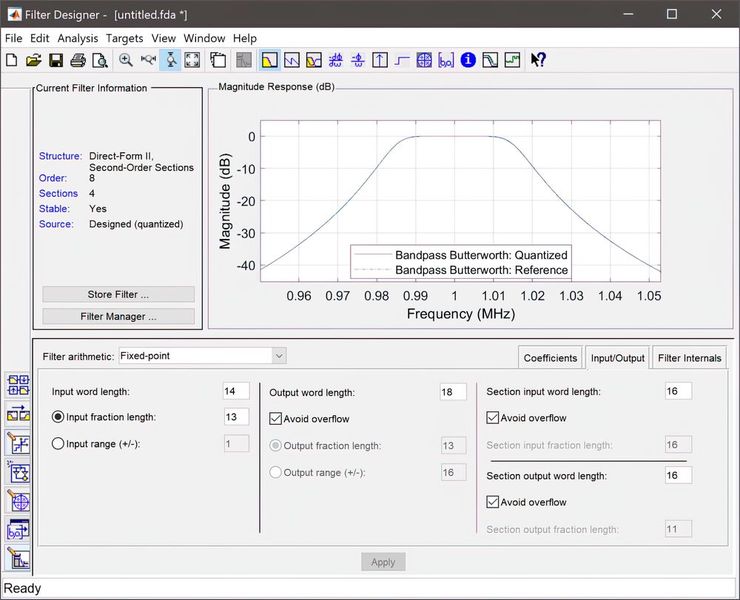Expand the Filter arithmetic dropdown
The height and width of the screenshot is (600, 740).
click(279, 355)
